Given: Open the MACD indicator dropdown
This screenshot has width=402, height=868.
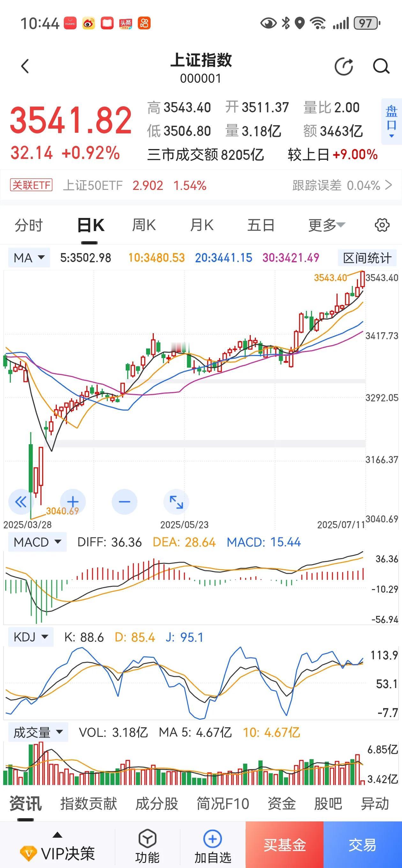Looking at the screenshot, I should [x=37, y=542].
